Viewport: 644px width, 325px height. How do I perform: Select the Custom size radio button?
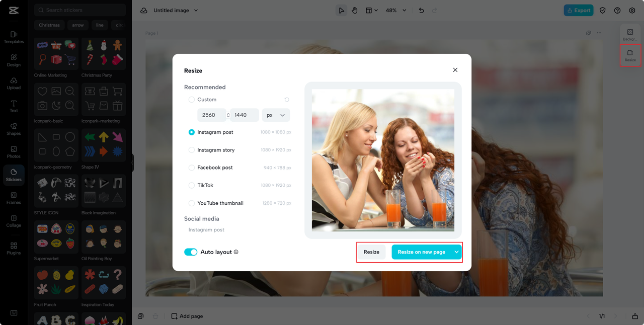[192, 100]
